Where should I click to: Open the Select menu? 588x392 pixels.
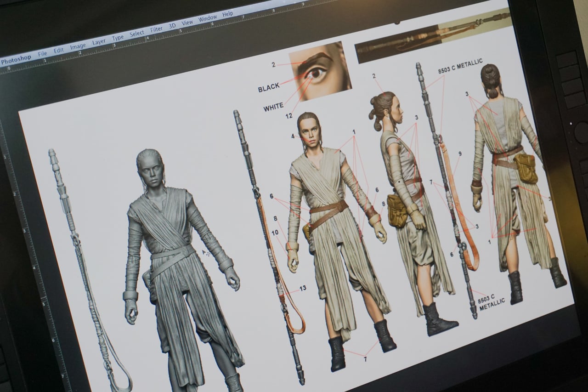point(136,34)
